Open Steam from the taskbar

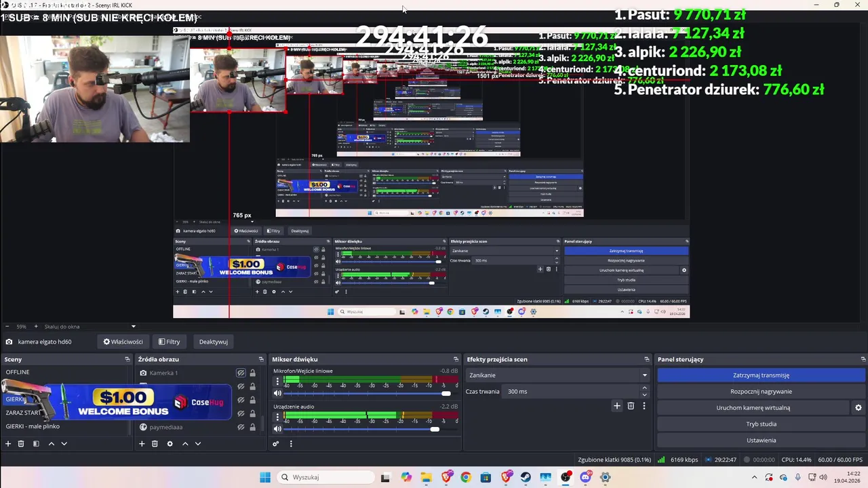point(526,477)
